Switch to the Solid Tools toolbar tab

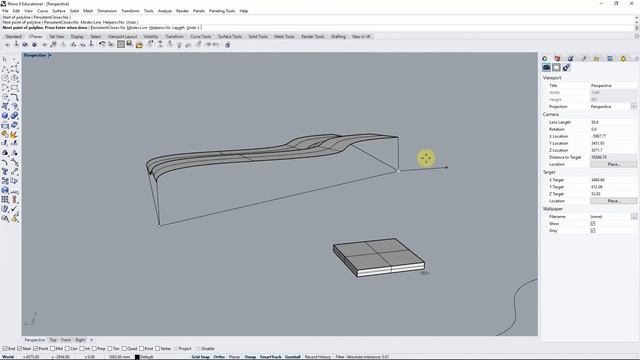pyautogui.click(x=258, y=36)
